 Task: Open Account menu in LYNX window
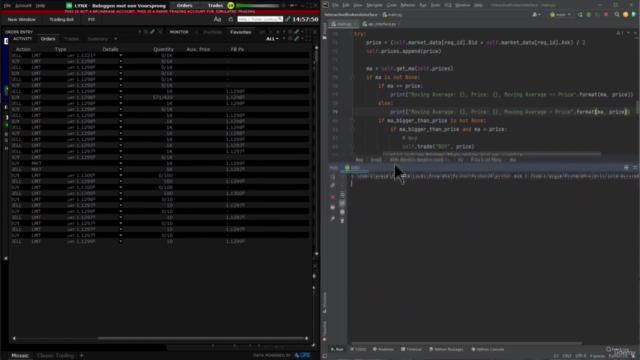pyautogui.click(x=23, y=6)
